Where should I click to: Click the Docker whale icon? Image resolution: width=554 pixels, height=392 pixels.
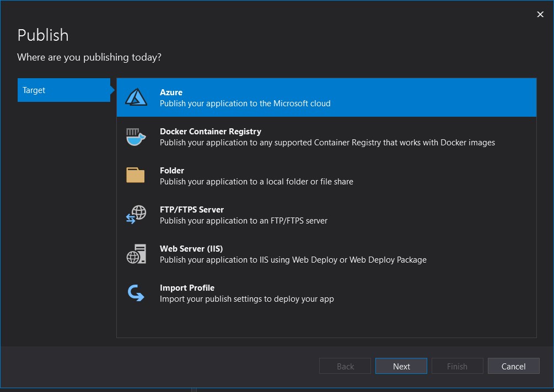pos(136,137)
